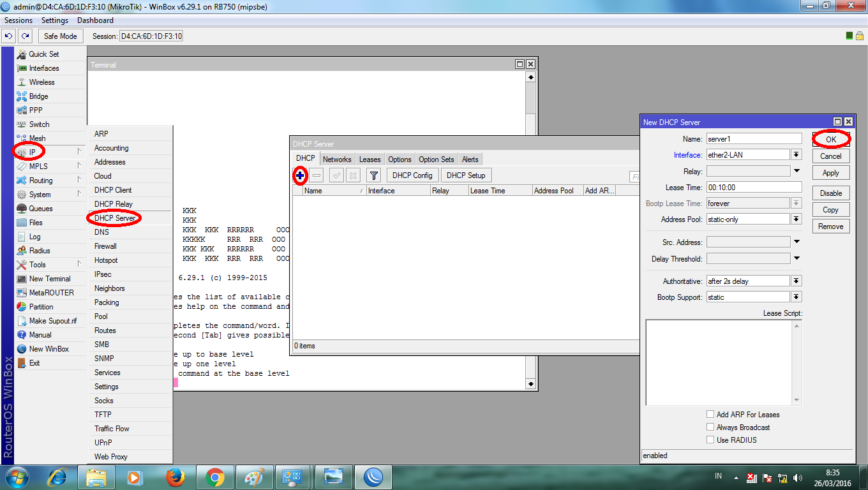Viewport: 868px width, 490px height.
Task: Open the Mesh section icon
Action: pos(22,138)
